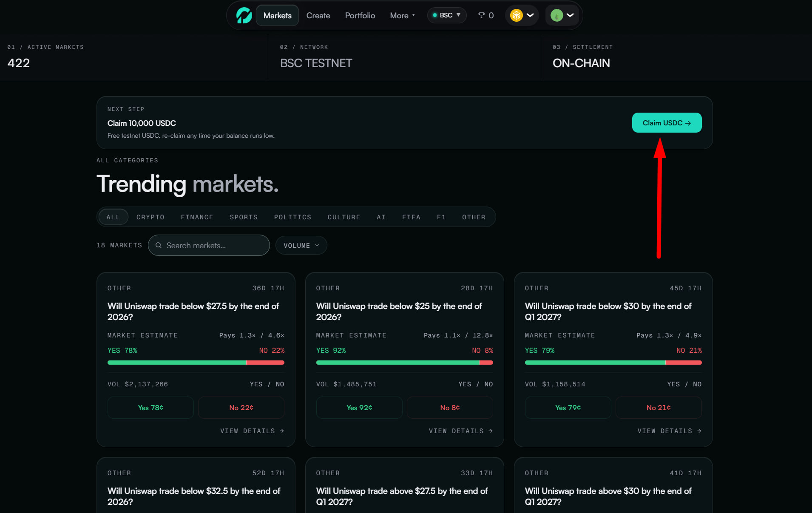Screen dimensions: 812x513
Task: Filter markets by F1
Action: (x=441, y=217)
